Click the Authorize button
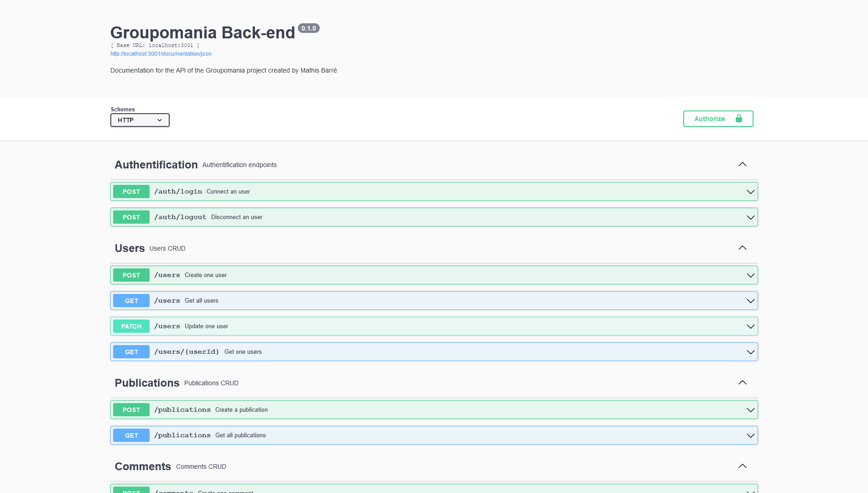The width and height of the screenshot is (868, 493). pos(709,118)
